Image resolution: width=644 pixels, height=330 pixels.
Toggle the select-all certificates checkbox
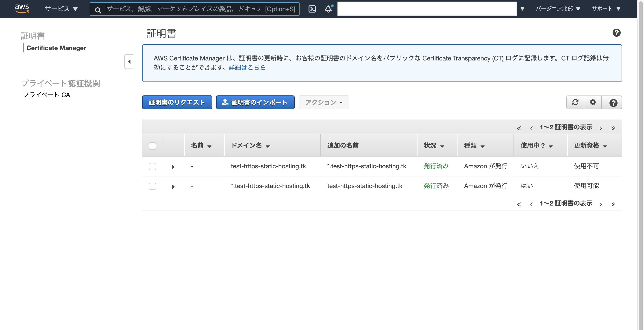tap(152, 146)
